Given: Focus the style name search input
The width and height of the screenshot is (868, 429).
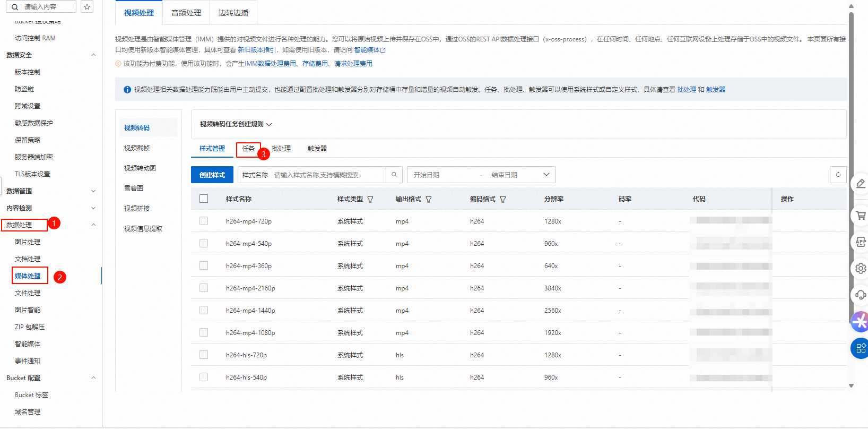Looking at the screenshot, I should (328, 175).
